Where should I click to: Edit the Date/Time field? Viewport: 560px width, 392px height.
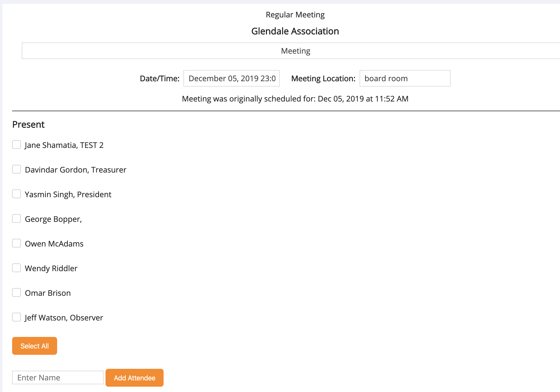(231, 79)
